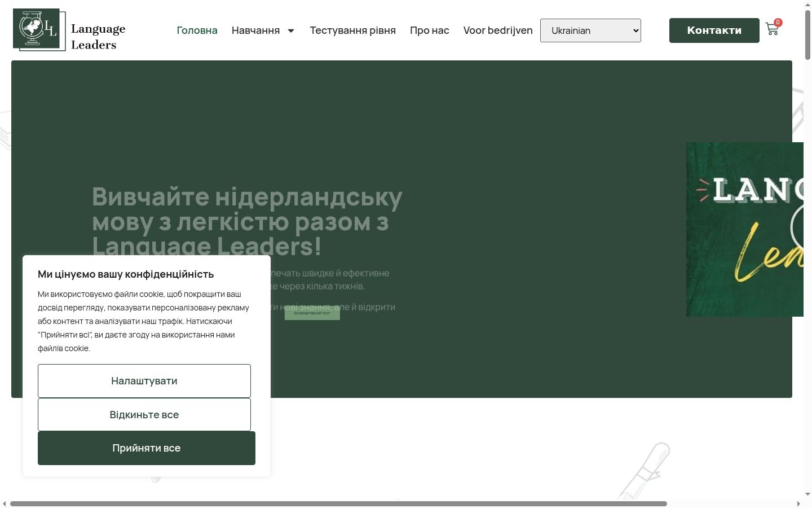812x508 pixels.
Task: Click the scroll up arrow
Action: (807, 3)
